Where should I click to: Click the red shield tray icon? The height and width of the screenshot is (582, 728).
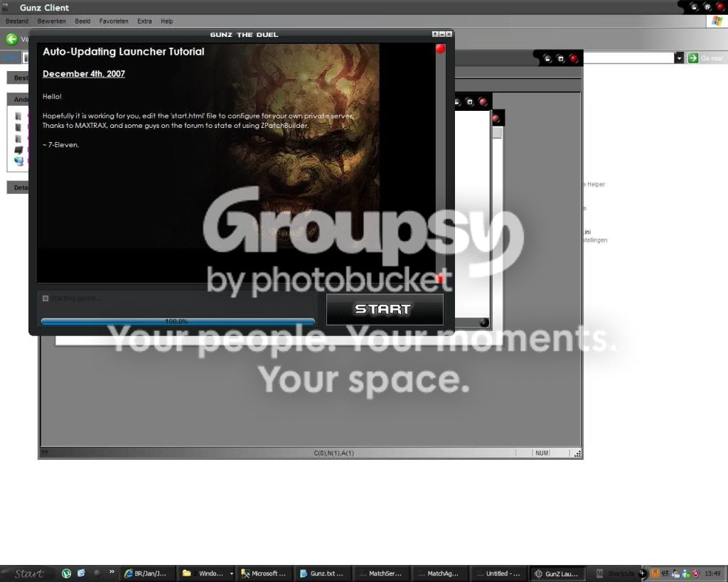tap(695, 573)
